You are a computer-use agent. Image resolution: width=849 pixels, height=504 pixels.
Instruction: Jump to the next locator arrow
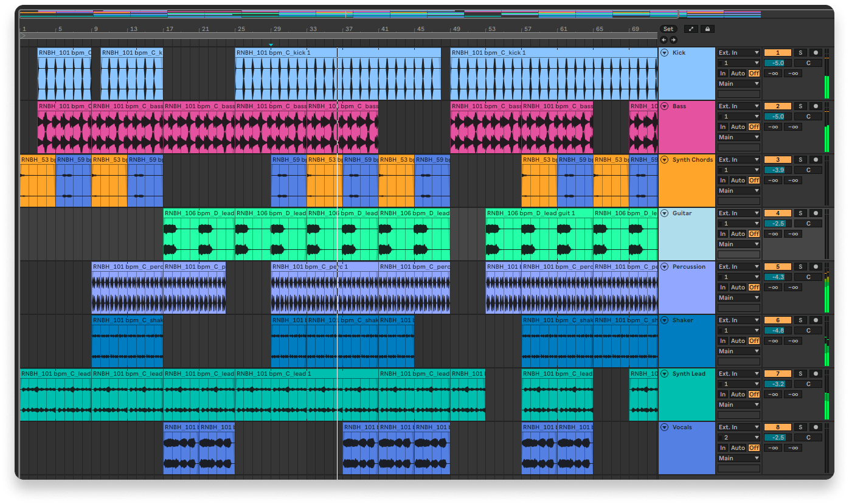(x=673, y=40)
